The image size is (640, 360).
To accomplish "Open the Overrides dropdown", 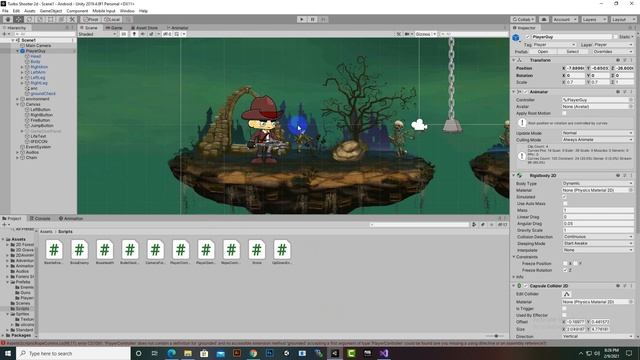I will pyautogui.click(x=613, y=51).
